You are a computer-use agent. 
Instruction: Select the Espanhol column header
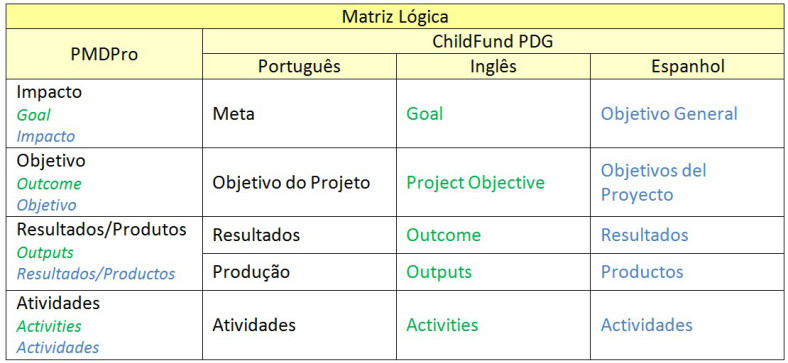(687, 66)
